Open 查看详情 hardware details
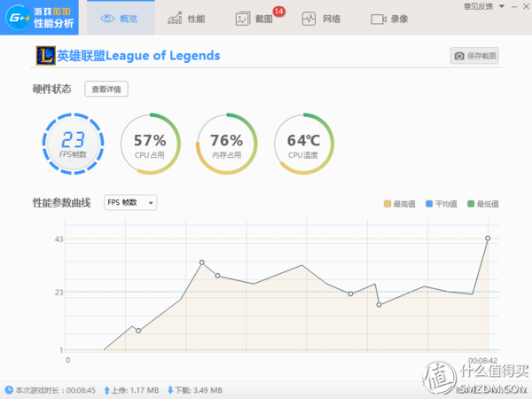Viewport: 532px width, 399px height. click(x=106, y=89)
